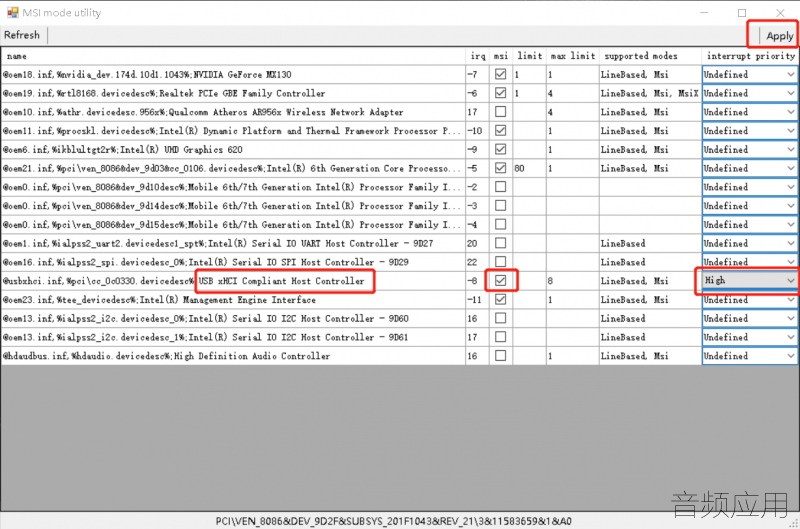
Task: Uncheck msi for Intel UHD Graphics 620
Action: [501, 149]
